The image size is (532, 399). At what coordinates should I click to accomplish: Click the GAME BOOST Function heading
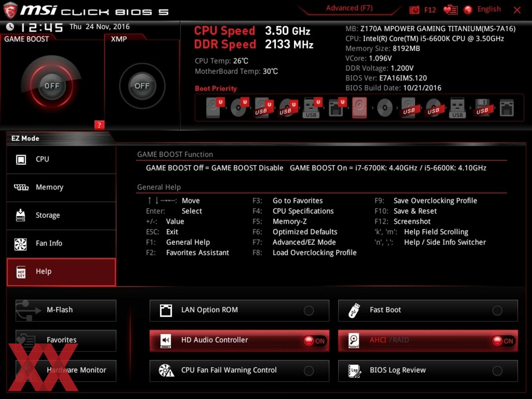175,155
